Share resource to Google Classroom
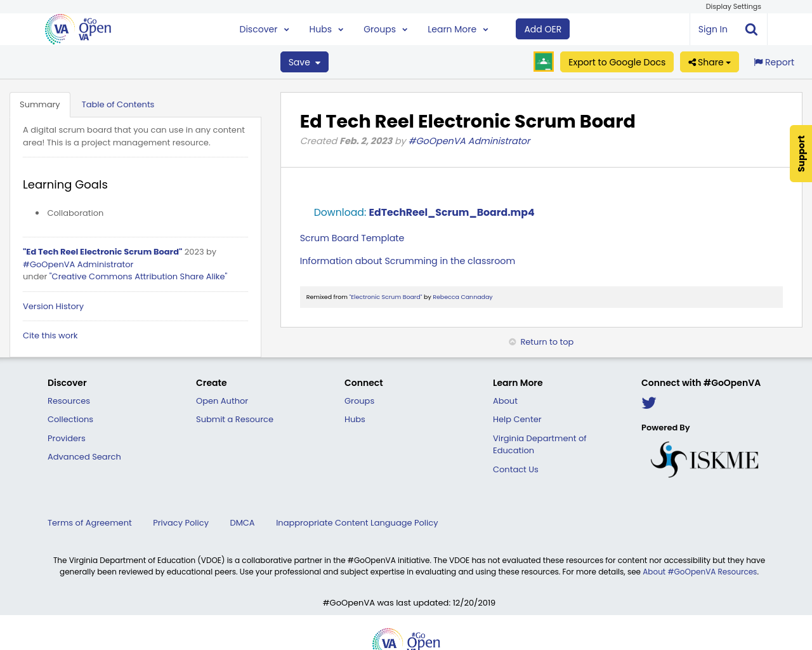Image resolution: width=812 pixels, height=650 pixels. pyautogui.click(x=543, y=60)
